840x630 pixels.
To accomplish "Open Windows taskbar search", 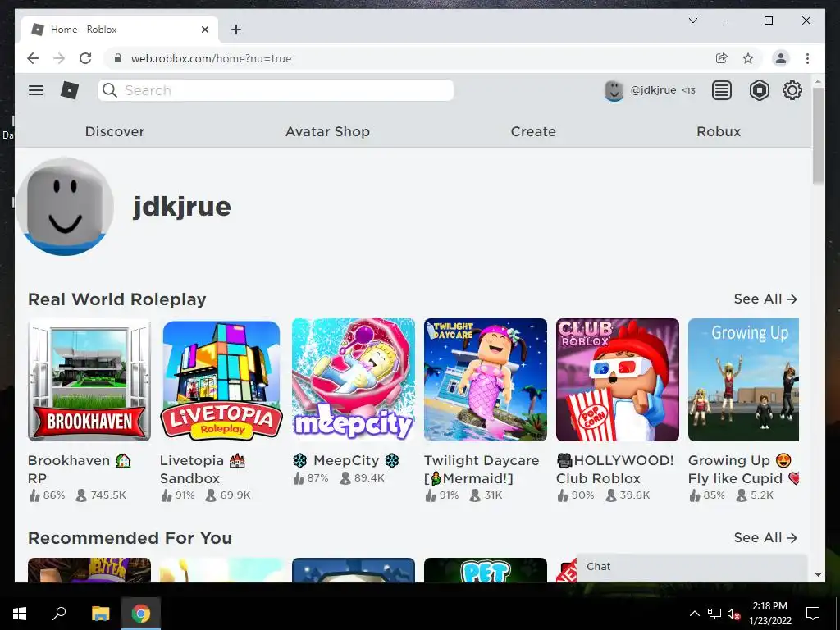I will pos(59,614).
